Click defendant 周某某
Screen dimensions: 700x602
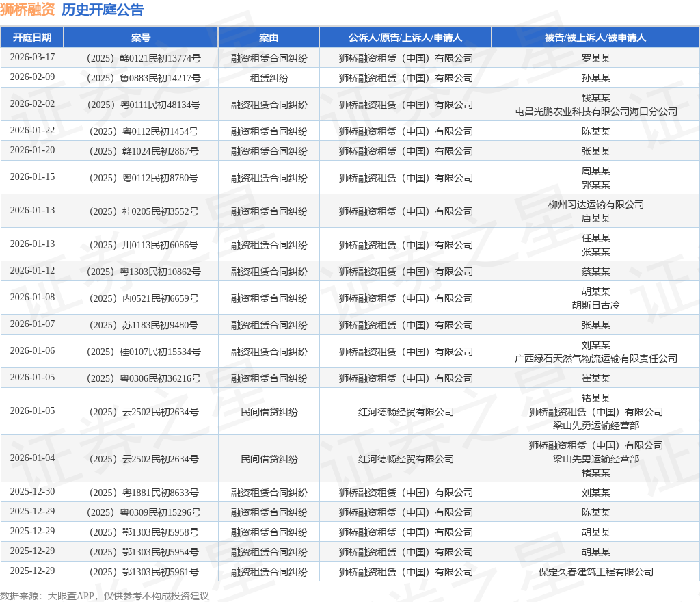[595, 171]
